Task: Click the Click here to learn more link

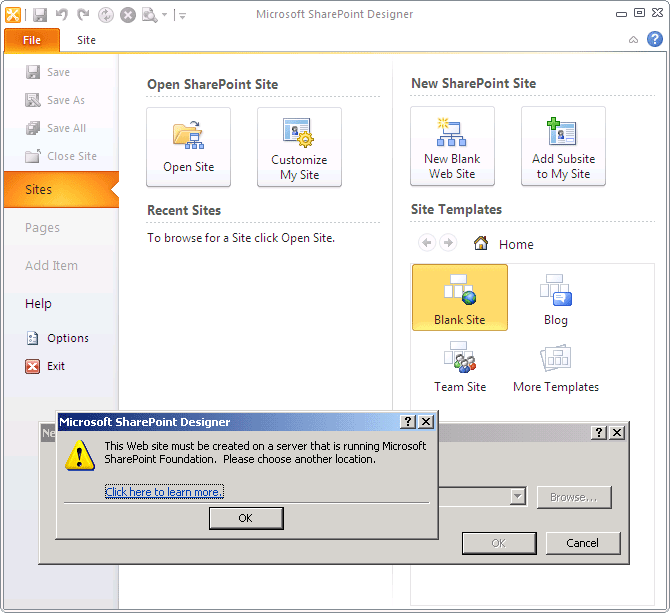Action: (164, 492)
